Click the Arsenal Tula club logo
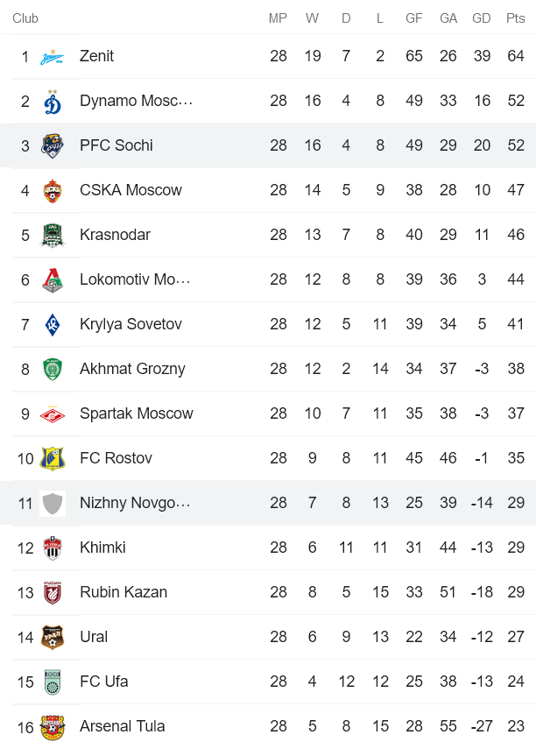 click(53, 727)
